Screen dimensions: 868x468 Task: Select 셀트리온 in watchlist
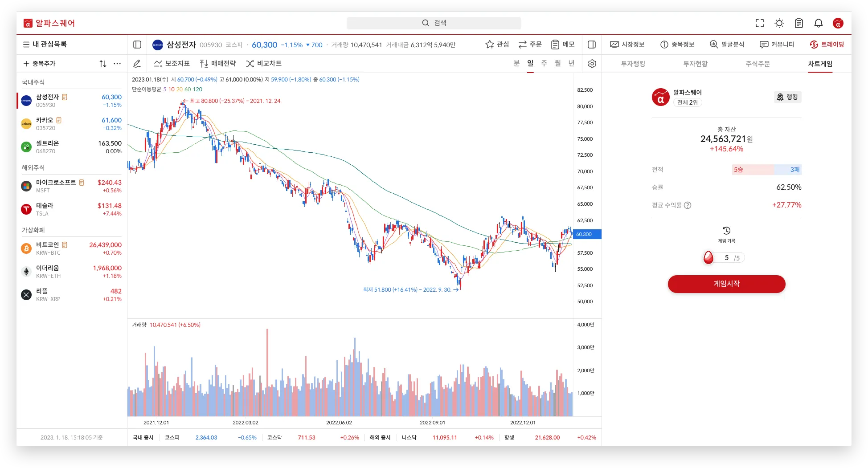71,147
